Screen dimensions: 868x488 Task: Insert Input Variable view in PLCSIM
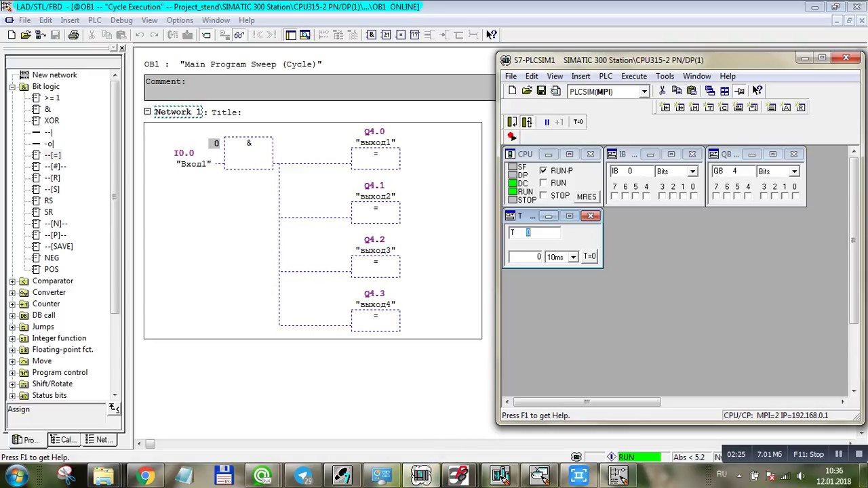(665, 107)
